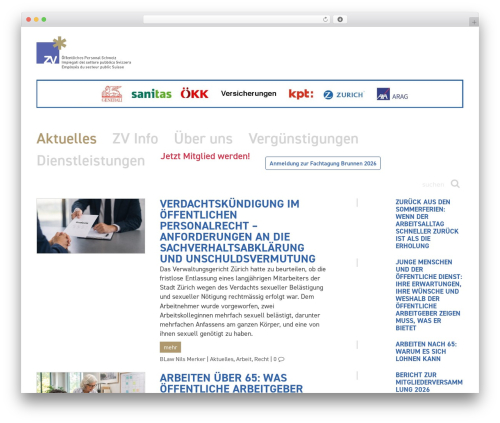
Task: Open Verdachtskündigung article thumbnail image
Action: click(x=91, y=226)
